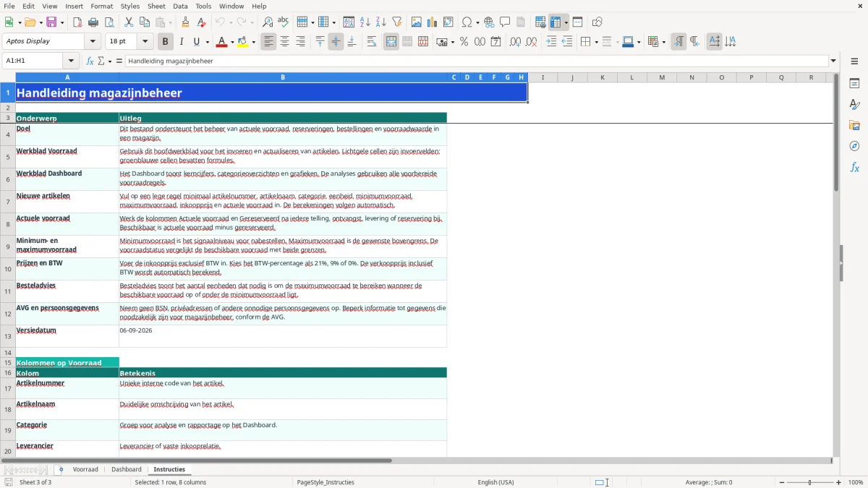
Task: Click zoom in plus button
Action: pos(839,482)
